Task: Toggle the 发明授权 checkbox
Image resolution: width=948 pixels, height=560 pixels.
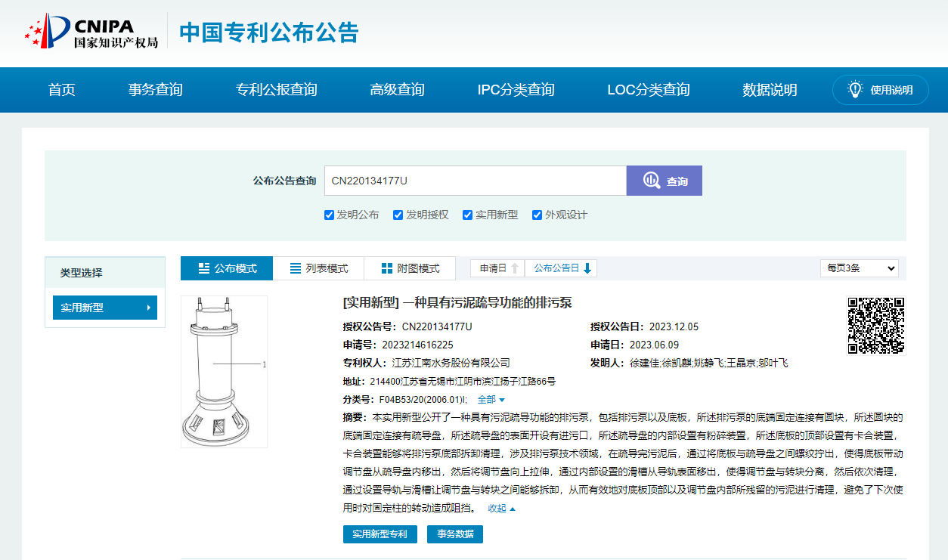Action: pos(398,215)
